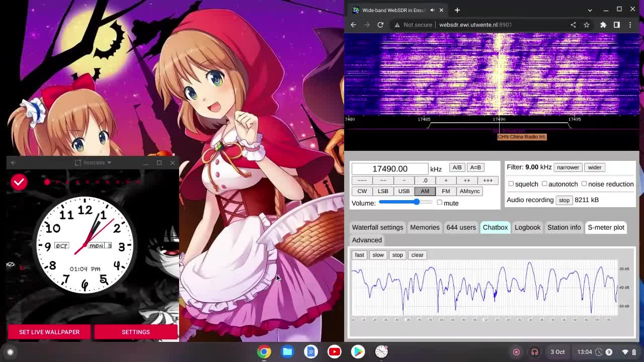
Task: Open the Chrome three-dot menu
Action: [x=630, y=25]
